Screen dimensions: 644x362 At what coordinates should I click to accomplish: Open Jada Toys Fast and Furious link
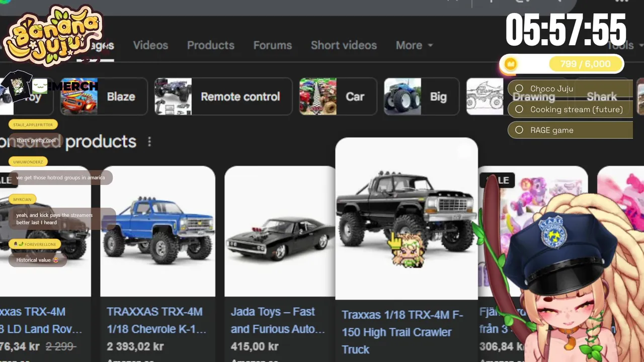pos(278,320)
